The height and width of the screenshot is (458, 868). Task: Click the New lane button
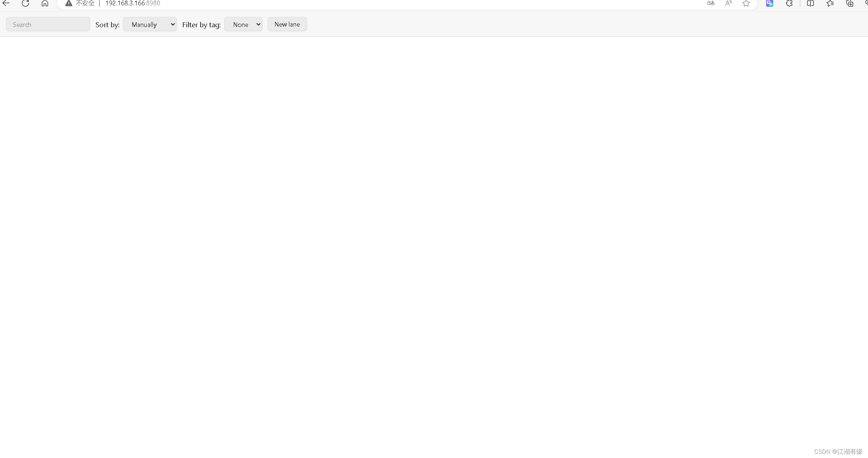coord(287,24)
